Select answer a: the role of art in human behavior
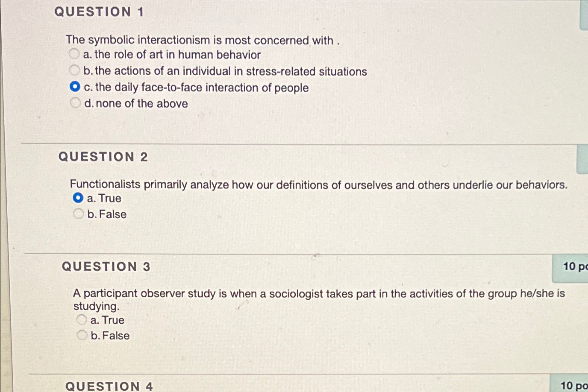Screen dimensions: 588x392 pos(75,53)
